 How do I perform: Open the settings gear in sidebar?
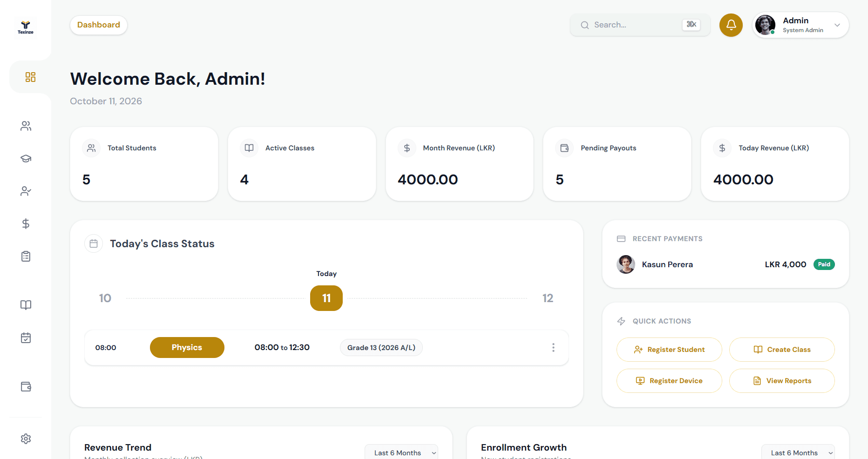tap(26, 439)
